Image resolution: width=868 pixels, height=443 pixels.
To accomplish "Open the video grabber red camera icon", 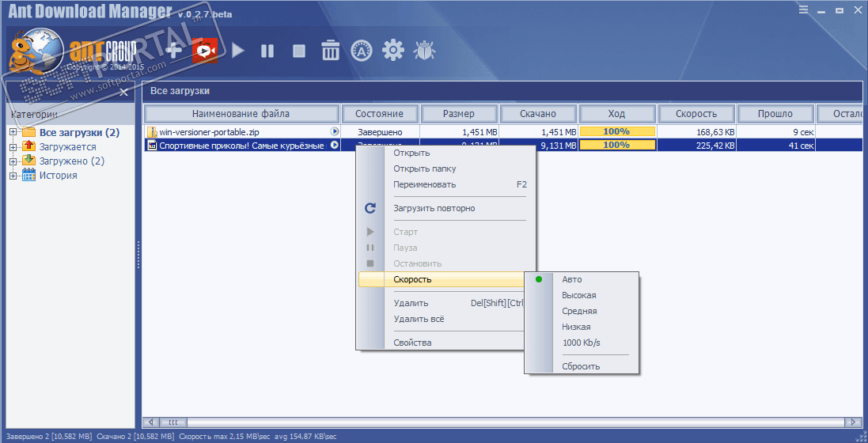I will click(204, 51).
